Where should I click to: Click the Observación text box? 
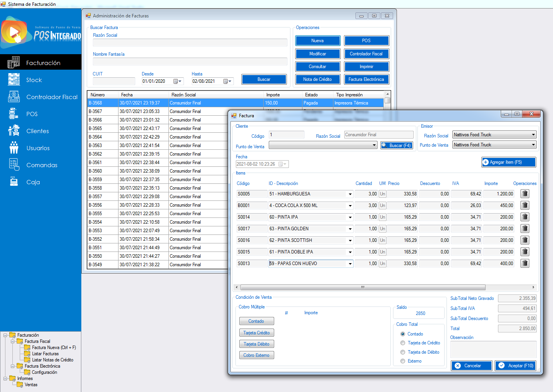point(493,349)
